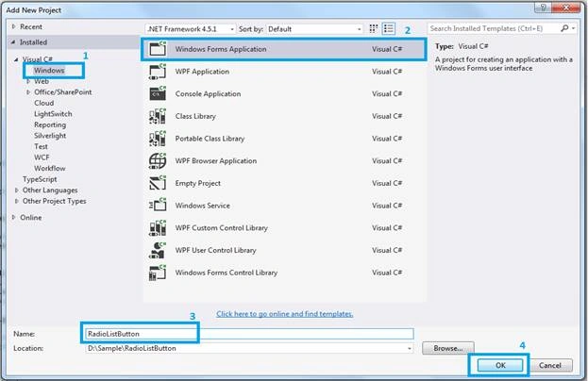Image resolution: width=588 pixels, height=381 pixels.
Task: Switch templates to small icons grid view
Action: [373, 29]
